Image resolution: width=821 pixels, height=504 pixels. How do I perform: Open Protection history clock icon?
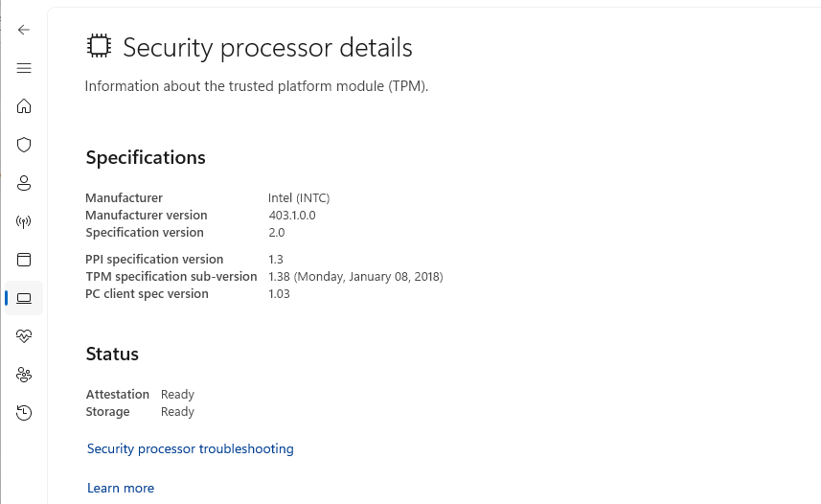tap(24, 413)
